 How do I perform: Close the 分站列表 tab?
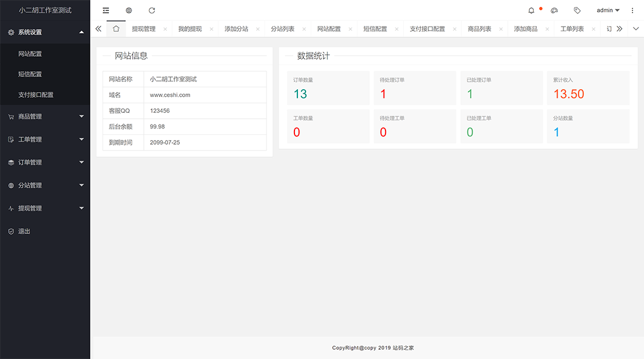[304, 29]
